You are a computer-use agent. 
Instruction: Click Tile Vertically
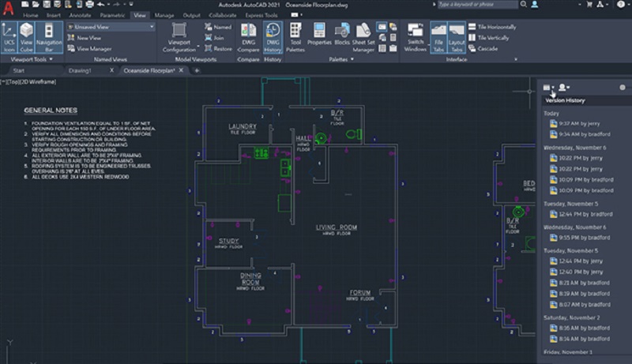click(x=488, y=37)
